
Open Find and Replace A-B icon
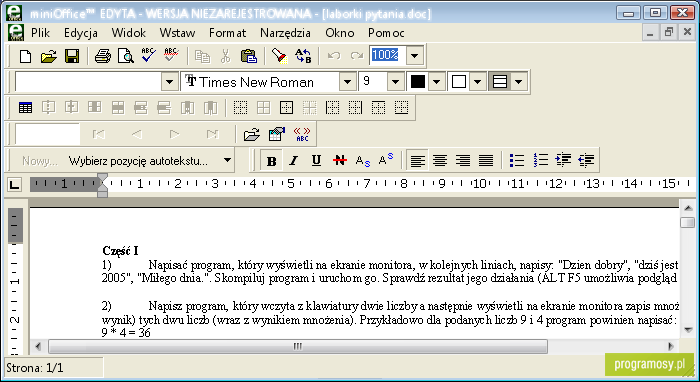[303, 56]
